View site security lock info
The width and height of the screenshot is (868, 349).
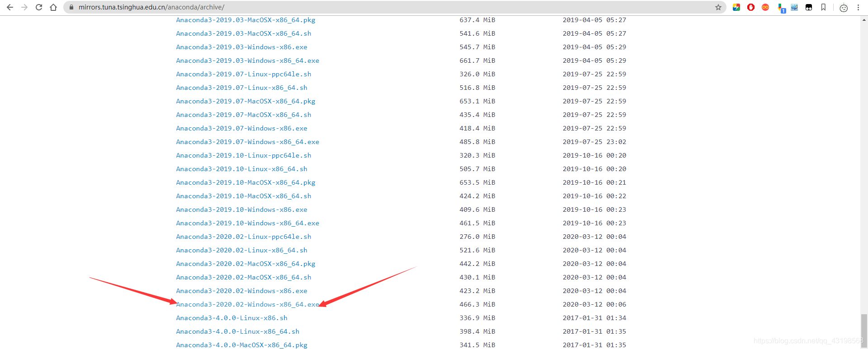[71, 7]
